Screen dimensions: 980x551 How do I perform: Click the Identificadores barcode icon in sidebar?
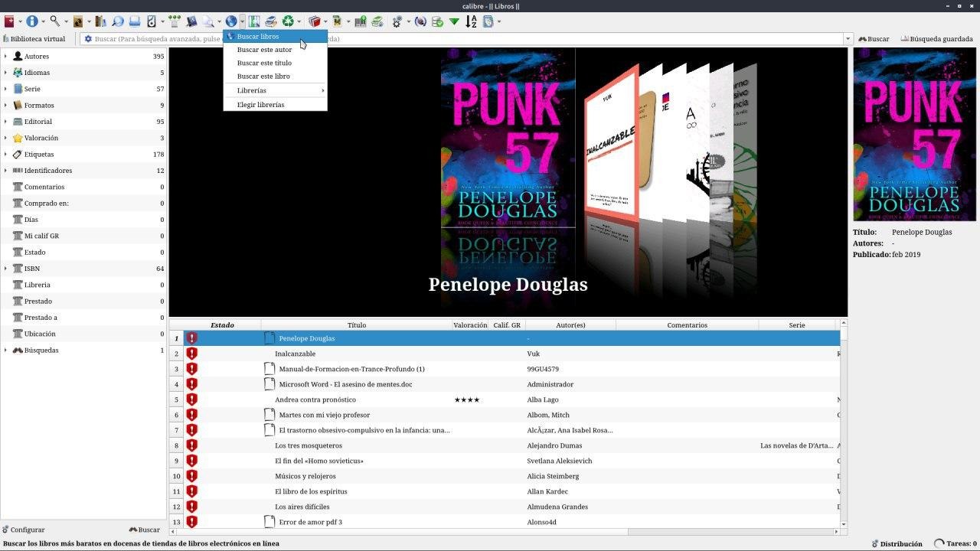[18, 171]
